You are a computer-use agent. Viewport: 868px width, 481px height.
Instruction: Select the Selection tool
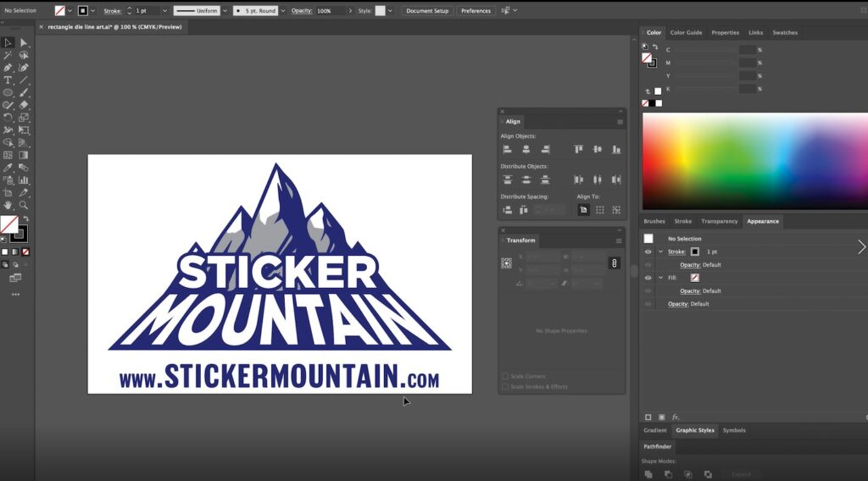tap(8, 42)
